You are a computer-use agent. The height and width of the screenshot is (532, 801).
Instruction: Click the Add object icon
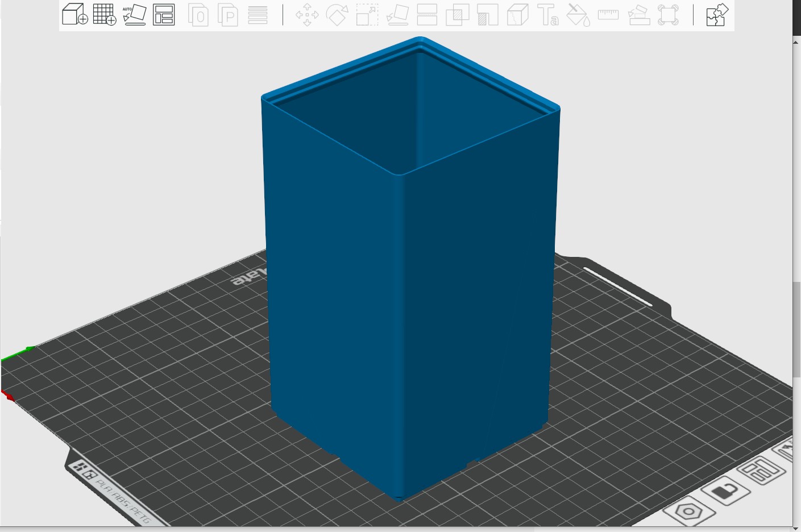coord(74,15)
